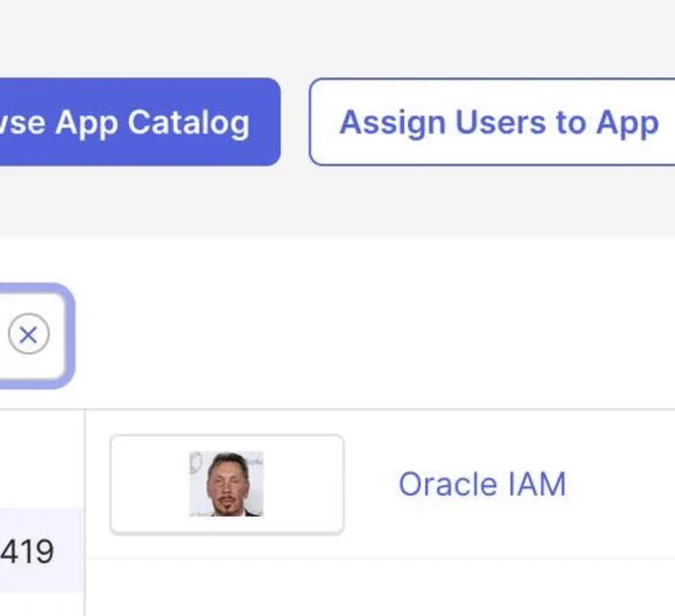Select the white logo card in Oracle IAM row
This screenshot has width=675, height=616.
point(227,484)
